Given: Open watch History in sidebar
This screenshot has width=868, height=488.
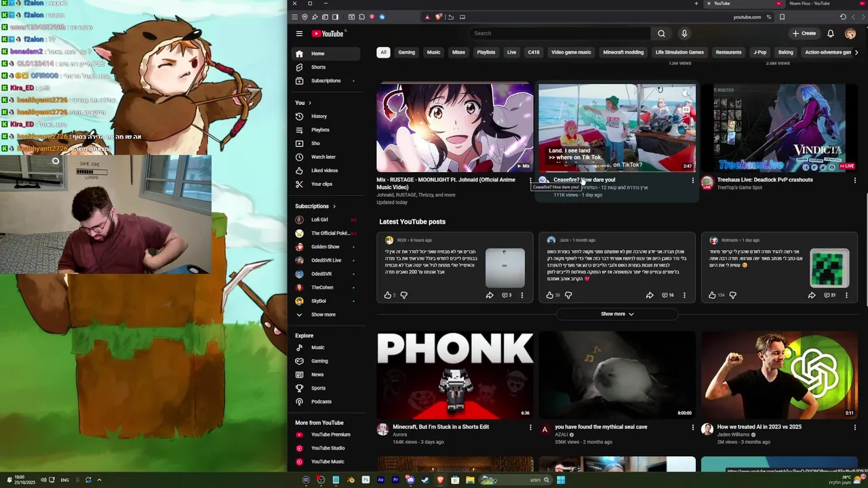Looking at the screenshot, I should coord(326,116).
